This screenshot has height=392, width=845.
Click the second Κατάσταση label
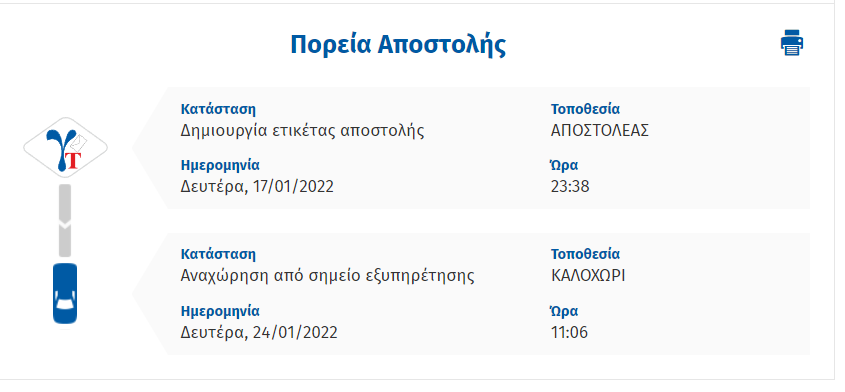pos(218,254)
